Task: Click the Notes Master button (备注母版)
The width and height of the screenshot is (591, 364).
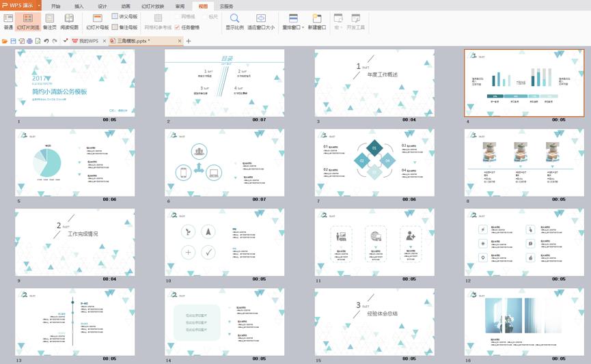Action: click(124, 28)
